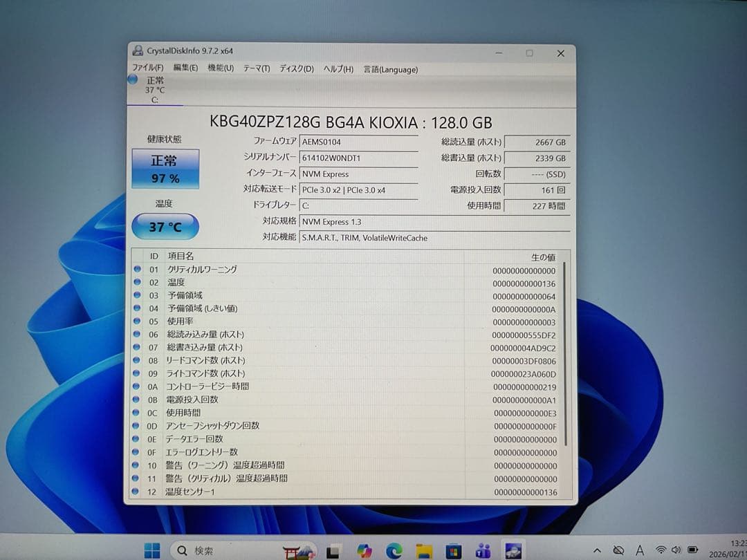Screen dimensions: 747x560
Task: Launch Copilot from the taskbar
Action: (x=365, y=551)
